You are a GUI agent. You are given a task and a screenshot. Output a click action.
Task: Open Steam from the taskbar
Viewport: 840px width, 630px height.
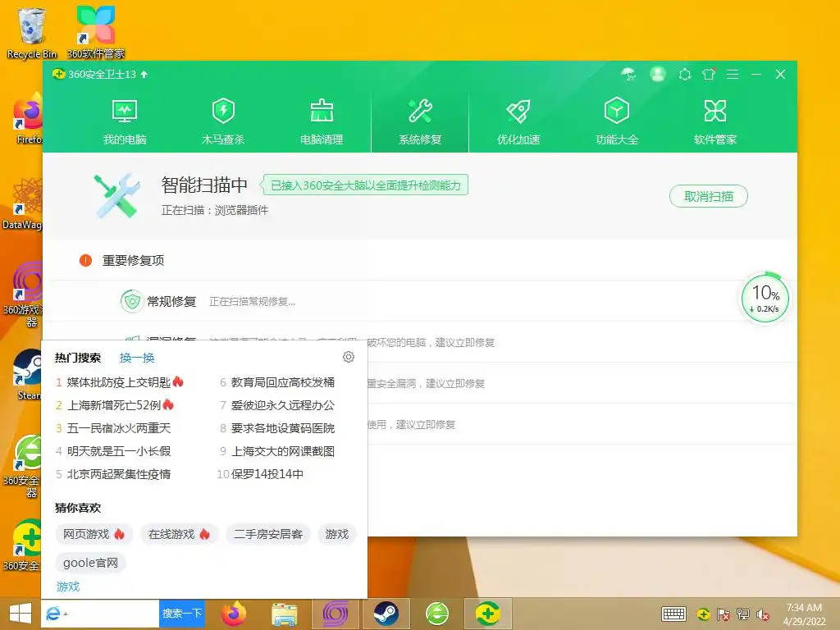tap(386, 614)
